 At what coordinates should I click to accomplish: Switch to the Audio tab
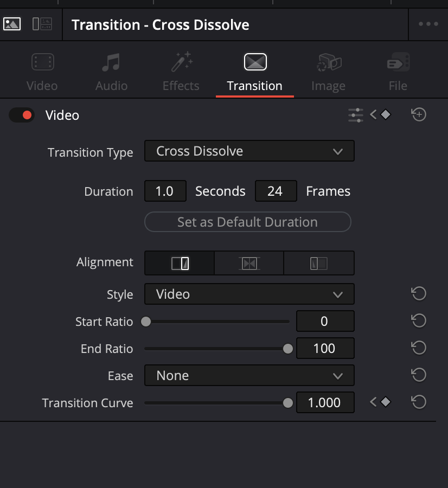[x=111, y=73]
